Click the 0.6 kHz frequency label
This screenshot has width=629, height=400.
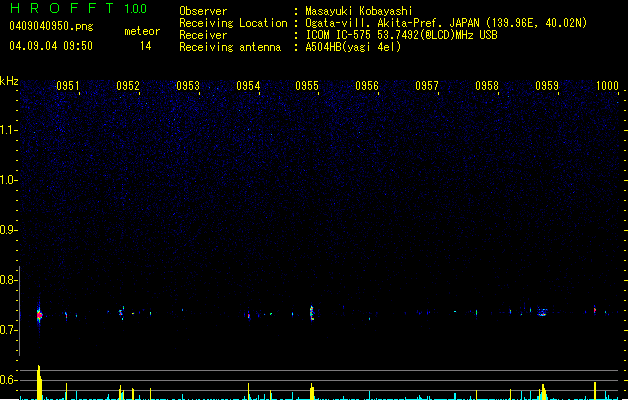click(x=8, y=380)
